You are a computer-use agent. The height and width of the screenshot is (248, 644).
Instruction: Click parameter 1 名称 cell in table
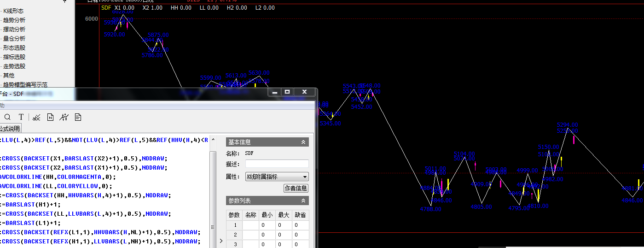tap(250, 225)
